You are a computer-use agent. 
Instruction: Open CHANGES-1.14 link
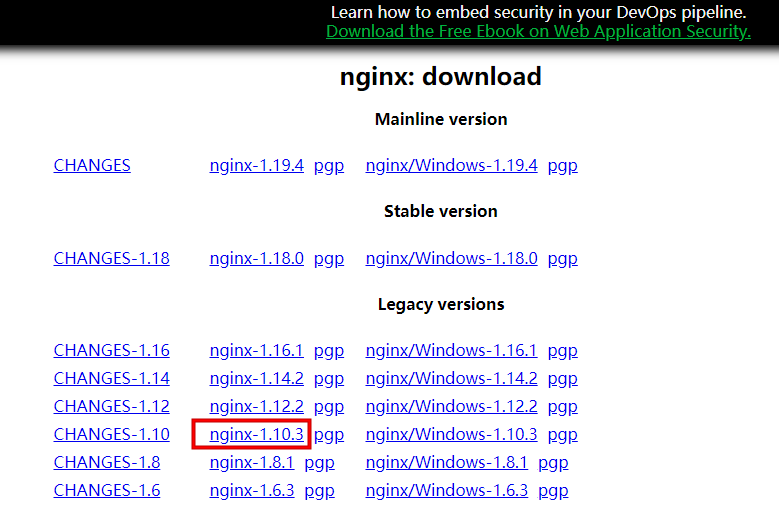tap(111, 378)
